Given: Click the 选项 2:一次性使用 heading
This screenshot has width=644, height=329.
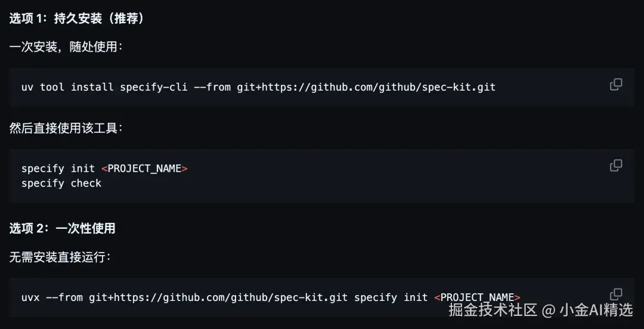Looking at the screenshot, I should [x=63, y=228].
